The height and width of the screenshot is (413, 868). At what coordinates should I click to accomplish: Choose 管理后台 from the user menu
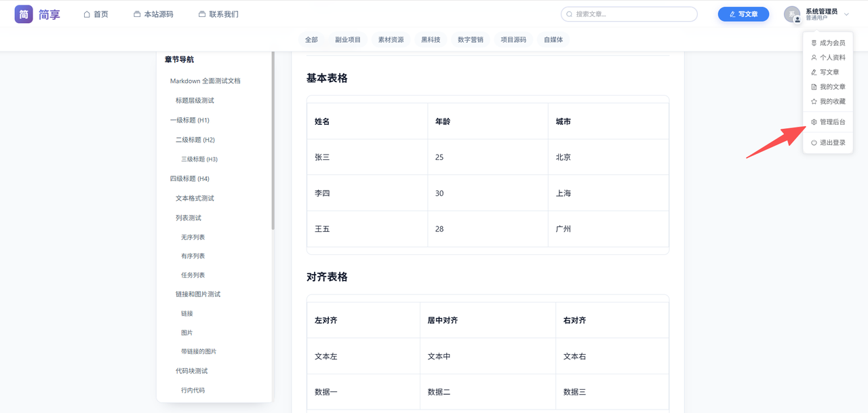[831, 121]
